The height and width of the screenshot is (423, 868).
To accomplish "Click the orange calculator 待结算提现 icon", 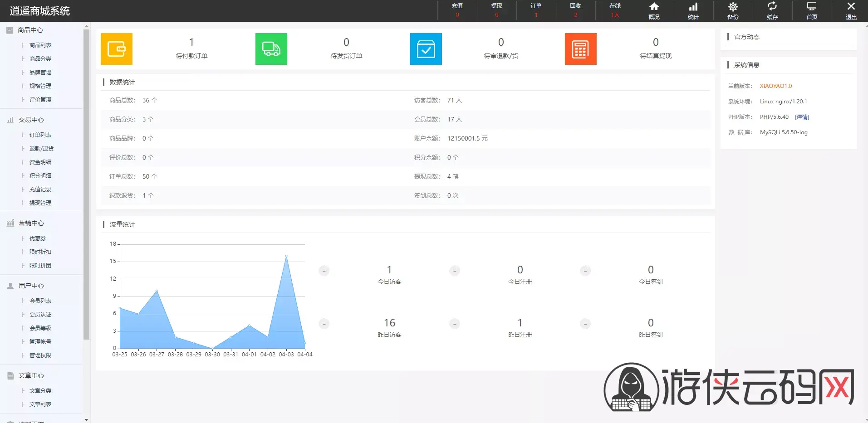I will (581, 49).
